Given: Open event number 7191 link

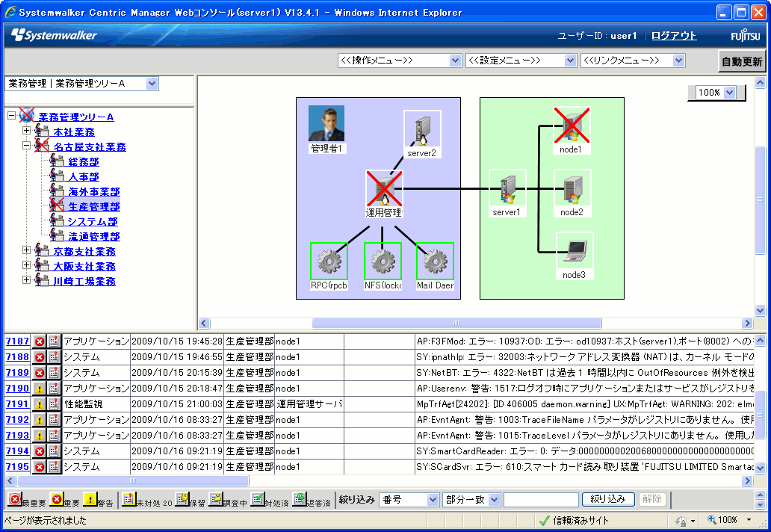Looking at the screenshot, I should (x=17, y=404).
